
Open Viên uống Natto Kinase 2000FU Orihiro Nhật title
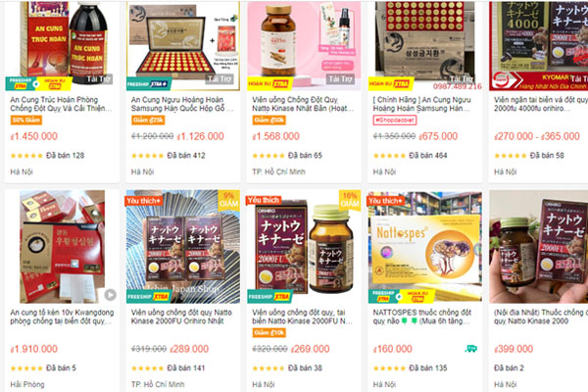point(181,317)
